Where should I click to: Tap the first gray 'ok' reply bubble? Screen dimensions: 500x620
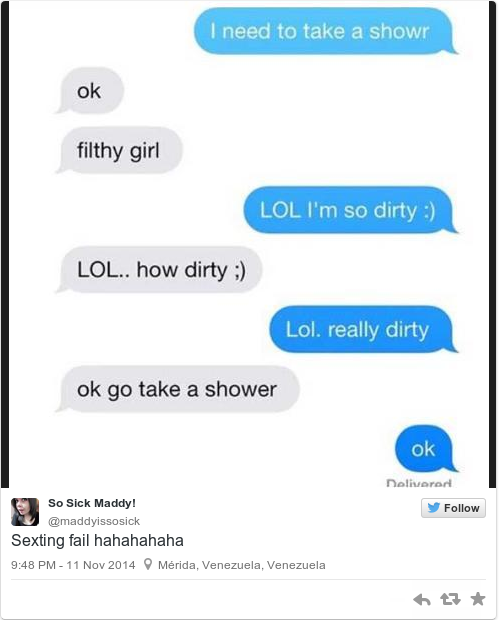[90, 91]
